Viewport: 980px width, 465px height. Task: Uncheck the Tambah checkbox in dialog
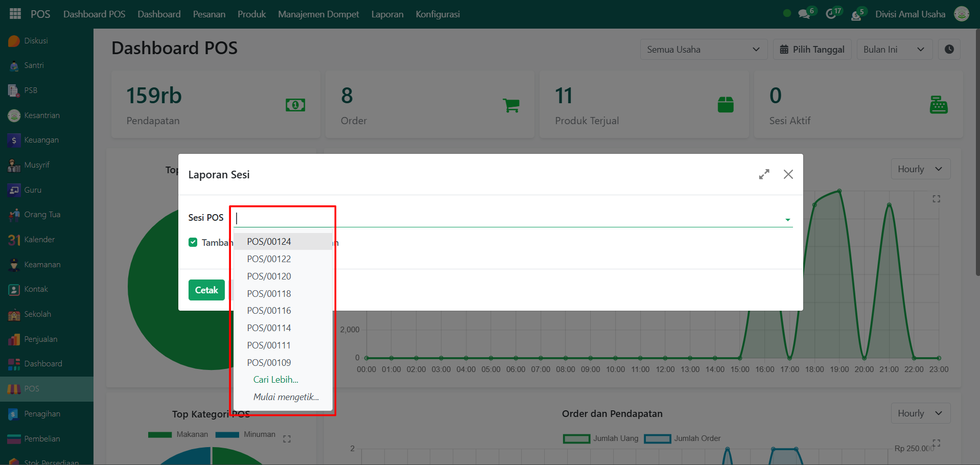tap(193, 242)
